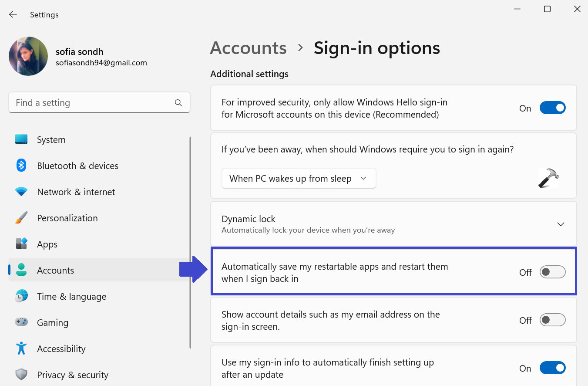Select the Accounts item in the sidebar
588x386 pixels.
click(56, 270)
